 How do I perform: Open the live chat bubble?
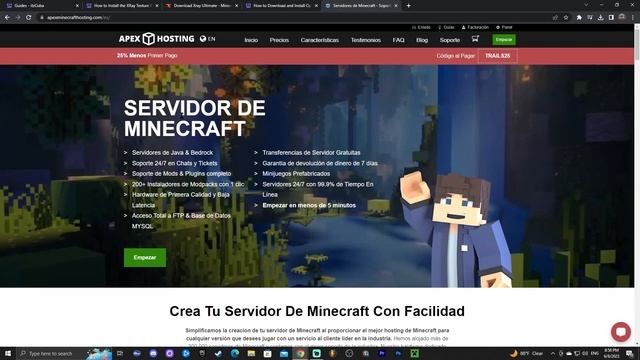(x=620, y=331)
